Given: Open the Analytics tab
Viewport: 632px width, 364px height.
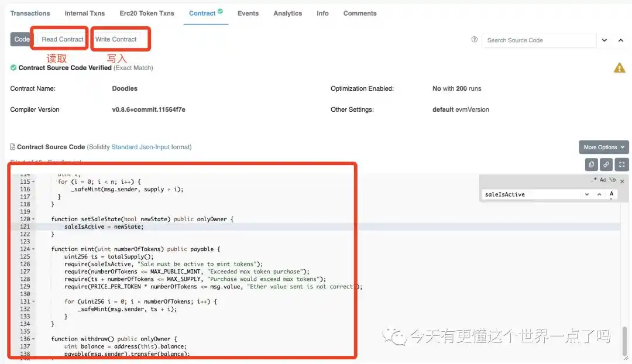Looking at the screenshot, I should click(x=288, y=13).
